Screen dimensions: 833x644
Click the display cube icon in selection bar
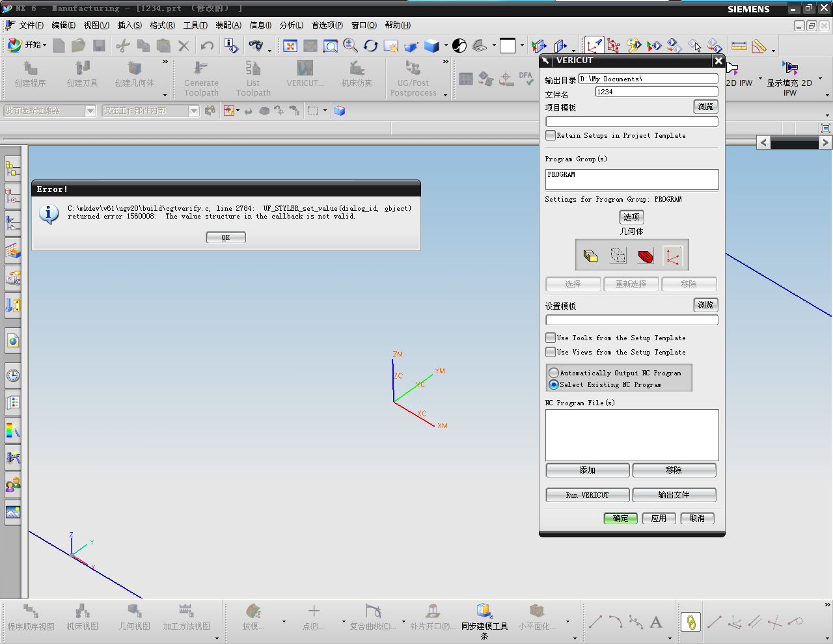339,111
